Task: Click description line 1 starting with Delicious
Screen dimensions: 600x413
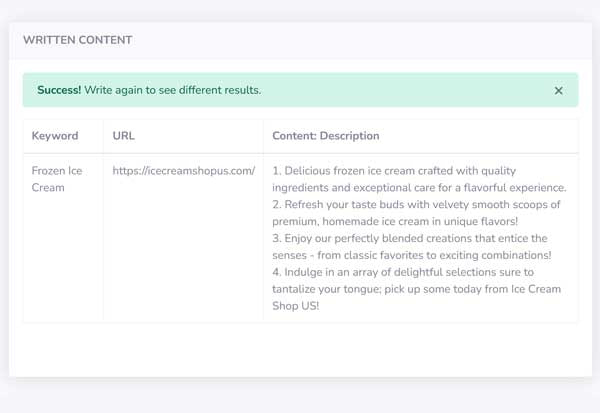Action: pyautogui.click(x=394, y=171)
